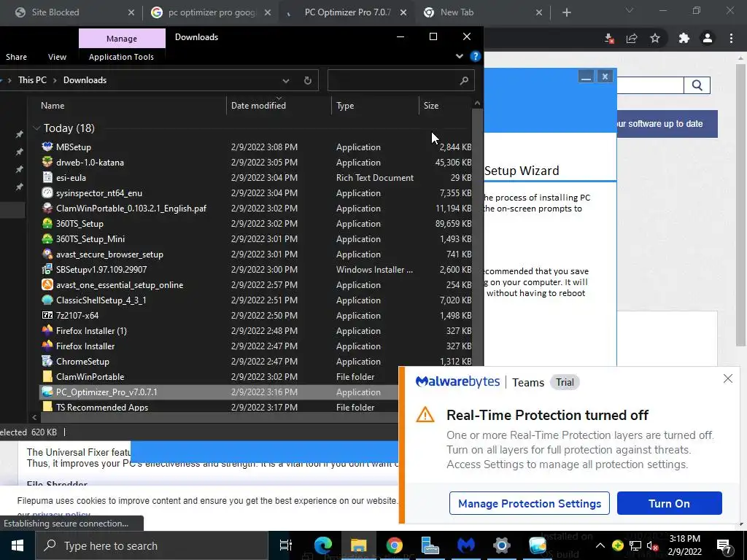Click the ClassicShellSetup_4_3_1 icon
Screen dimensions: 747x560
tap(47, 300)
